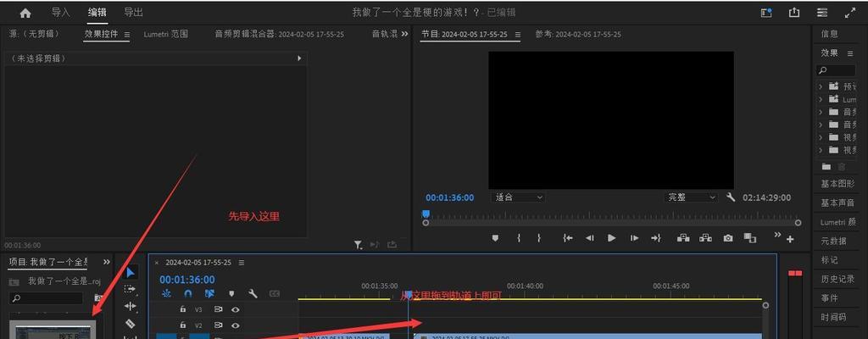The width and height of the screenshot is (868, 339).
Task: Select the Ripple Edit tool
Action: coord(130,306)
